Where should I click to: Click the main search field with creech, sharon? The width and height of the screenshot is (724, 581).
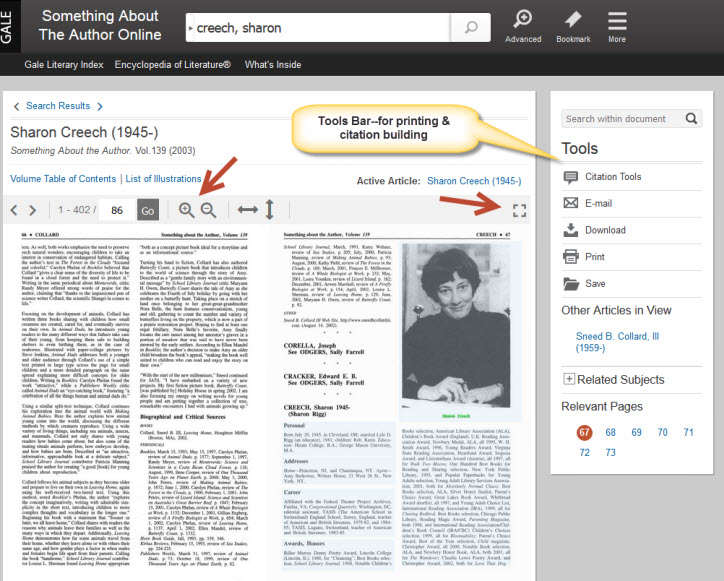tap(319, 28)
